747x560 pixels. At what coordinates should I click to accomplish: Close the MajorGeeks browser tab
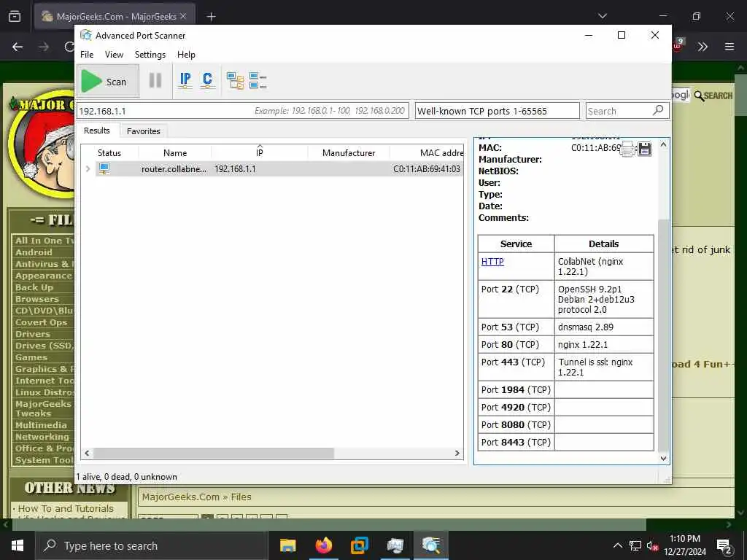[x=183, y=16]
